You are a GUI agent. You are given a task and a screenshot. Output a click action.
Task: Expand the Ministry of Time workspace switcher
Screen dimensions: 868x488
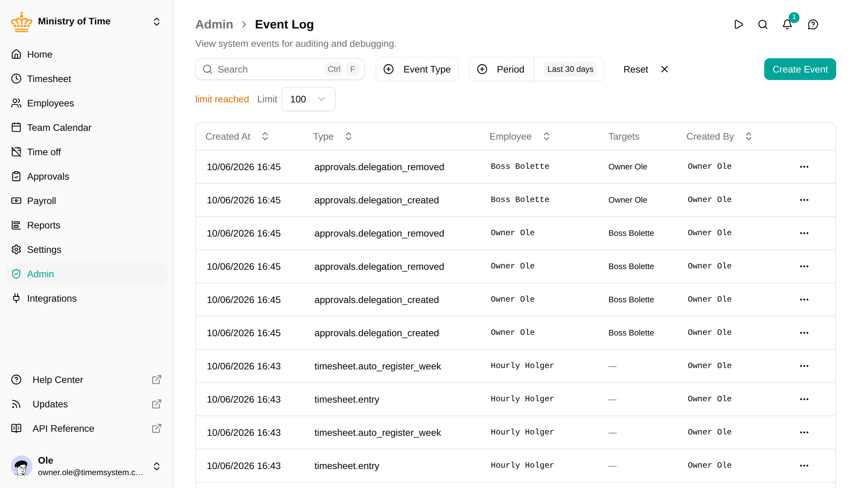(156, 22)
